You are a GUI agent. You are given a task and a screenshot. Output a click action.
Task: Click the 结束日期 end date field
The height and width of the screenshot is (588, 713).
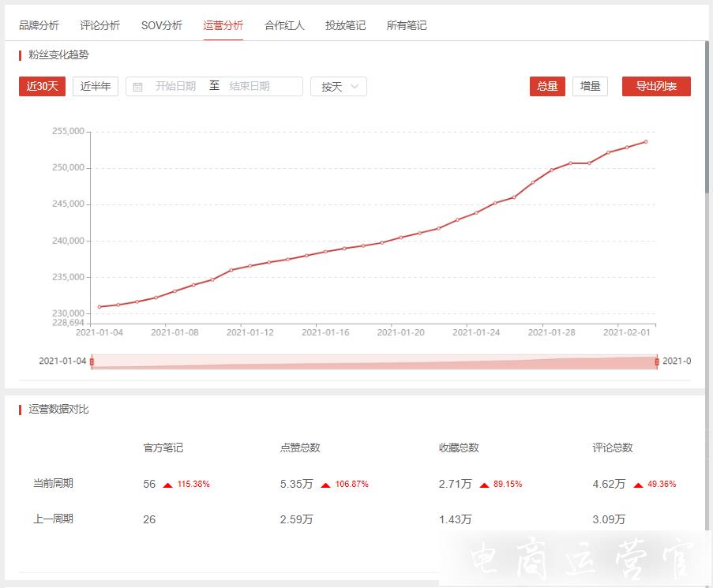[x=250, y=86]
